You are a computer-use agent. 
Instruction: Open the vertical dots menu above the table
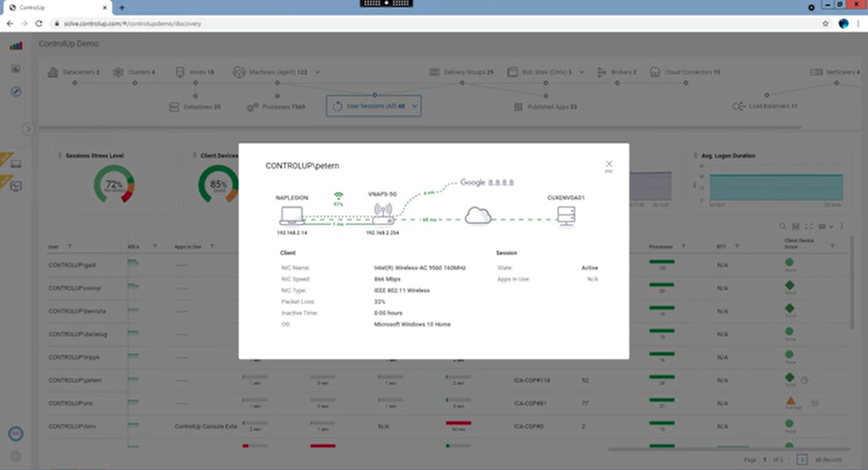click(842, 226)
